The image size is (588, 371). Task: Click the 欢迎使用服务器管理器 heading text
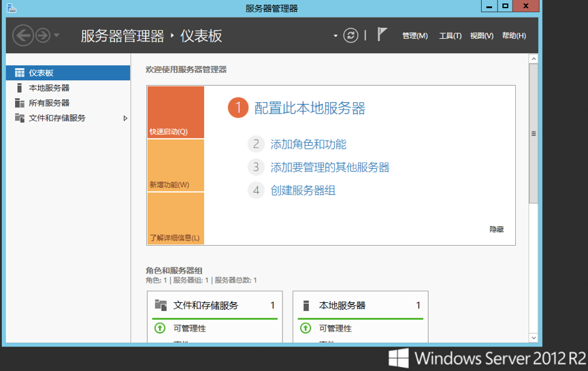point(186,69)
